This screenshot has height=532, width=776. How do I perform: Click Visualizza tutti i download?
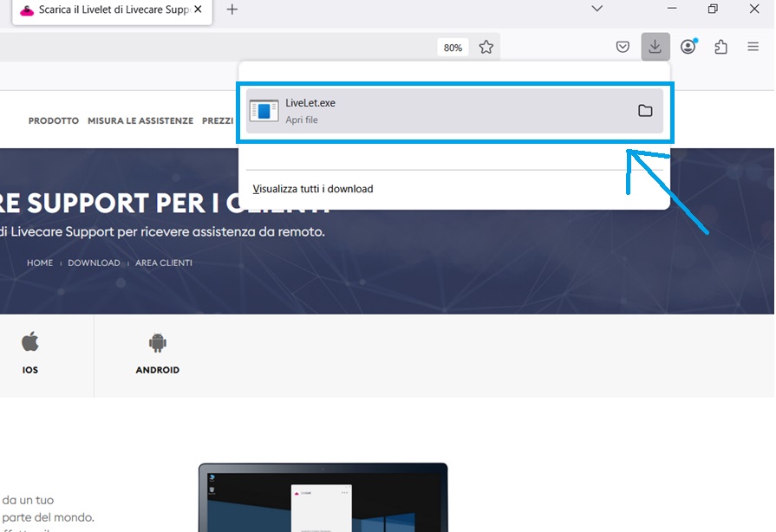click(313, 189)
